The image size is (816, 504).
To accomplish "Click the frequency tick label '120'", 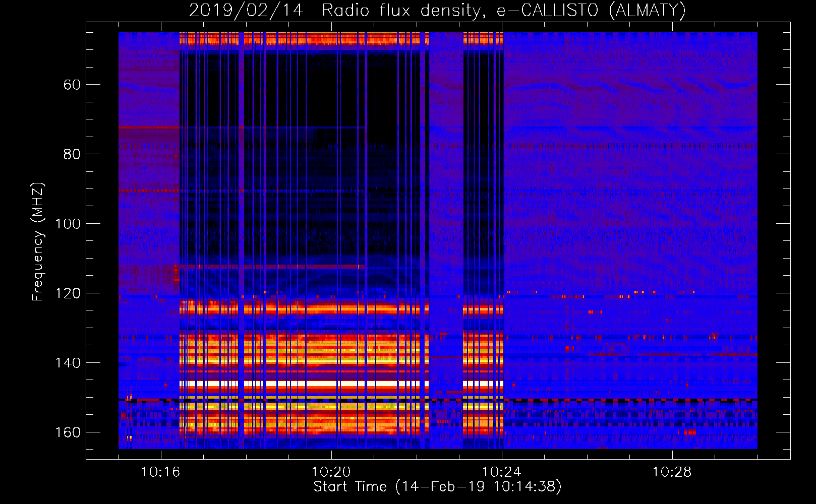I will pos(68,293).
